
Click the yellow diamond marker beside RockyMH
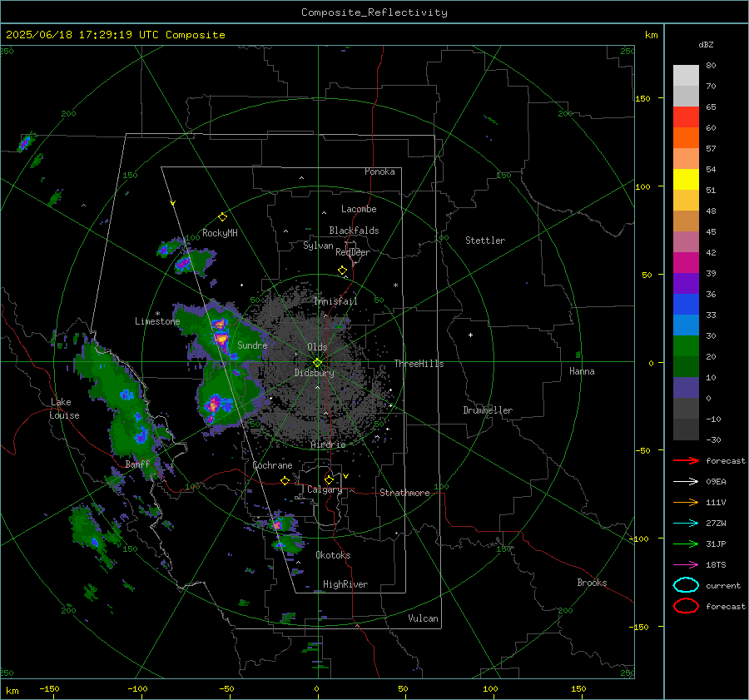point(222,217)
